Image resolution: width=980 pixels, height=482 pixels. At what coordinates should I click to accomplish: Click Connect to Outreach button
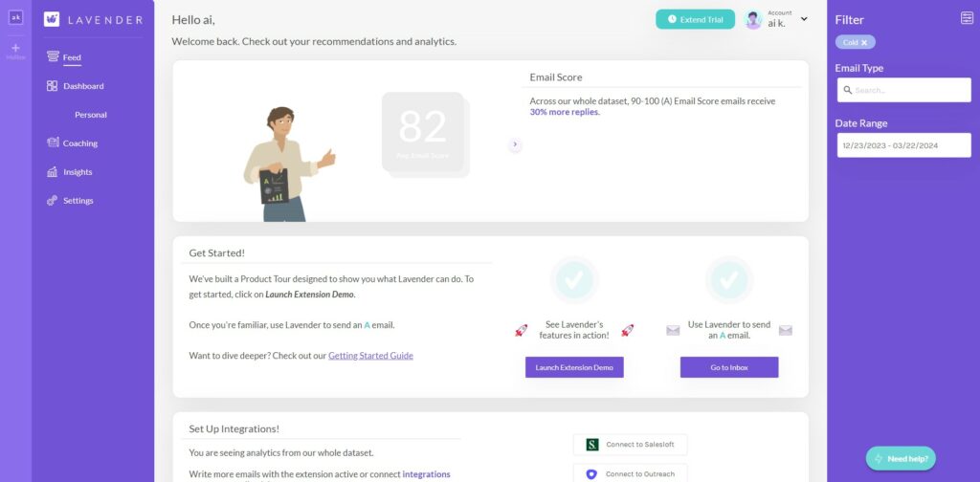pos(630,473)
